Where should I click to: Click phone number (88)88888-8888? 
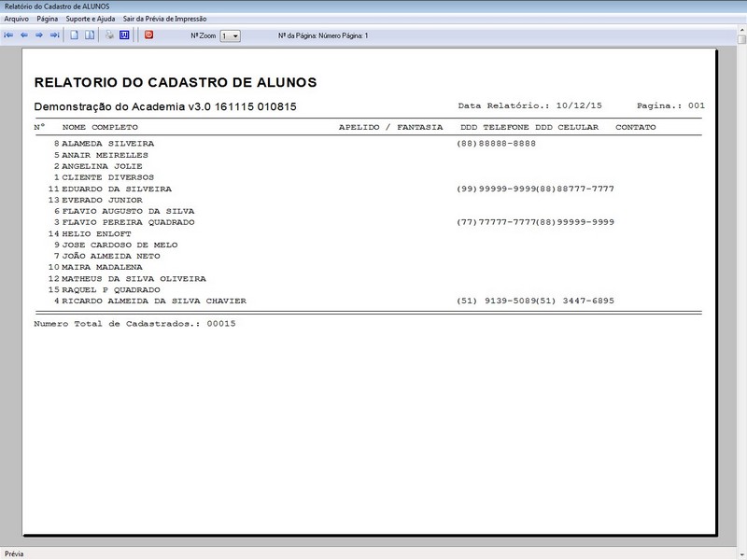[496, 144]
